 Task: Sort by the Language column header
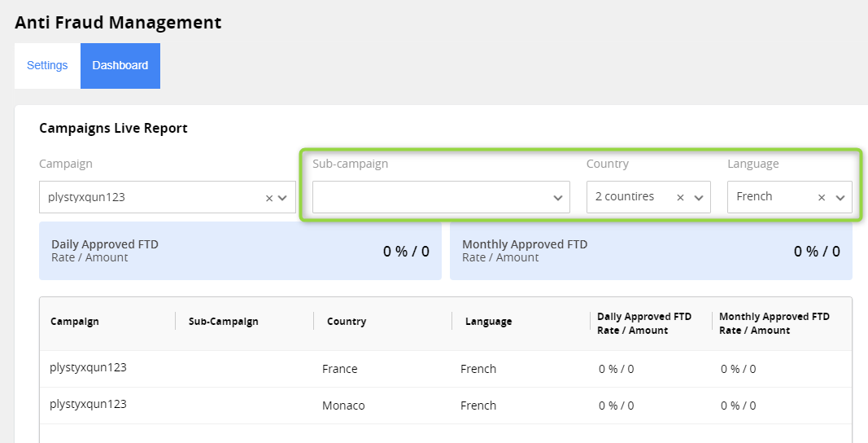pyautogui.click(x=488, y=322)
